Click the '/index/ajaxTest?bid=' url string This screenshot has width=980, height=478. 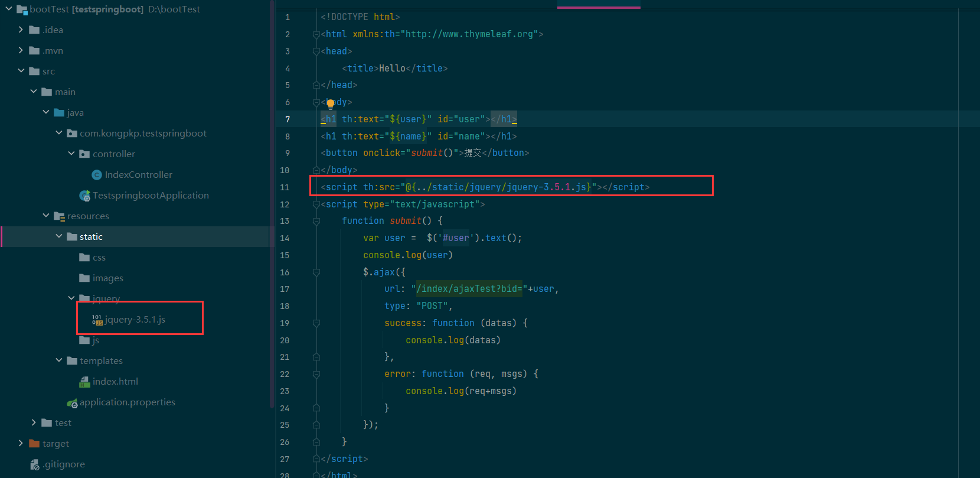point(469,289)
